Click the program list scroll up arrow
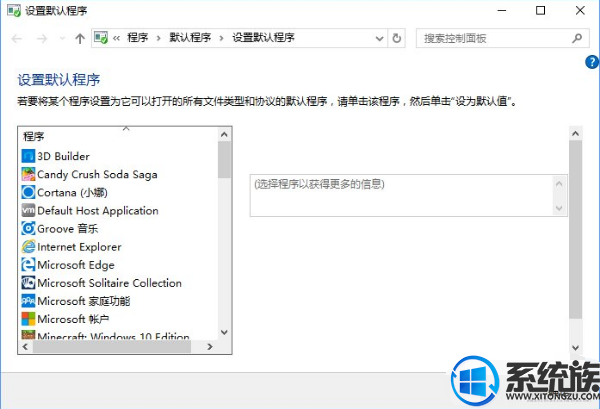The width and height of the screenshot is (600, 409). (224, 134)
